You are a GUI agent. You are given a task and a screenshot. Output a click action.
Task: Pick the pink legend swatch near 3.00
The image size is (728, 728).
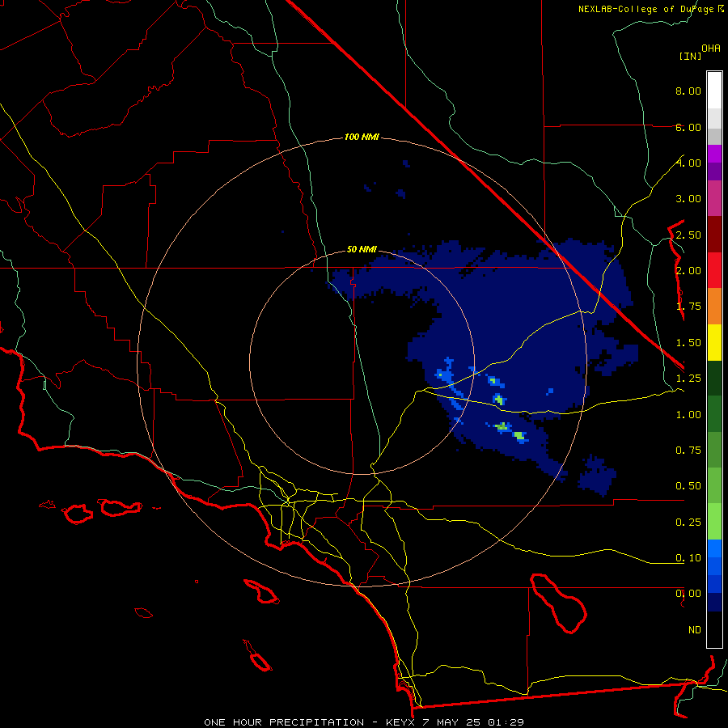click(x=714, y=198)
